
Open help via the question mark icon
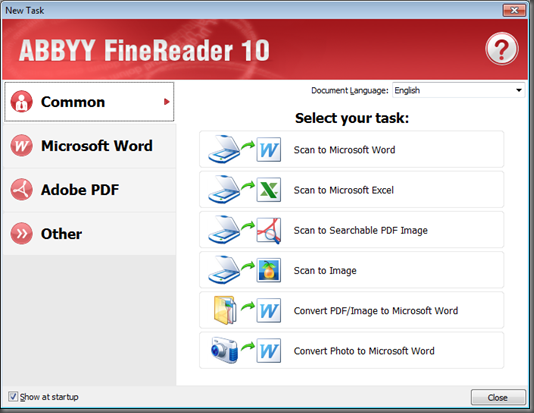click(x=502, y=49)
